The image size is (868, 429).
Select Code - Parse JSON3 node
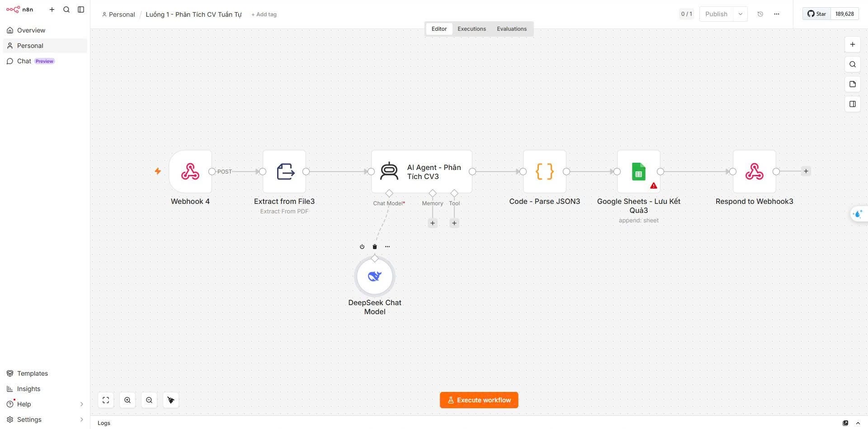[545, 172]
